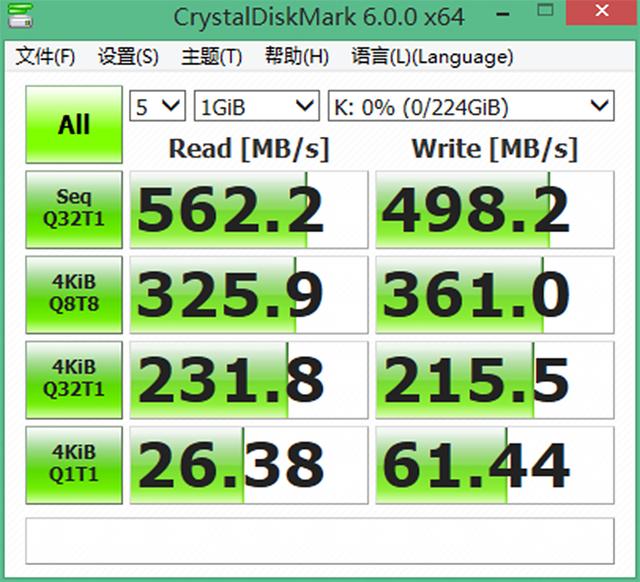Open the 语言(L)(Language) menu
The image size is (640, 582).
[x=432, y=56]
